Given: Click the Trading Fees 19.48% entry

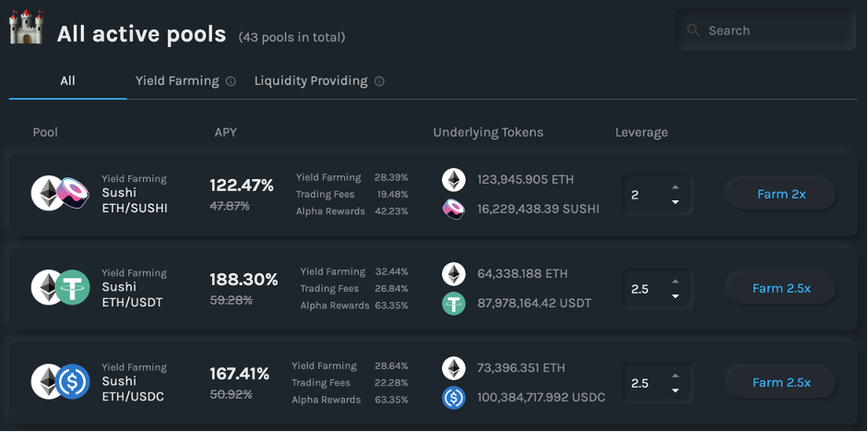Looking at the screenshot, I should [352, 195].
